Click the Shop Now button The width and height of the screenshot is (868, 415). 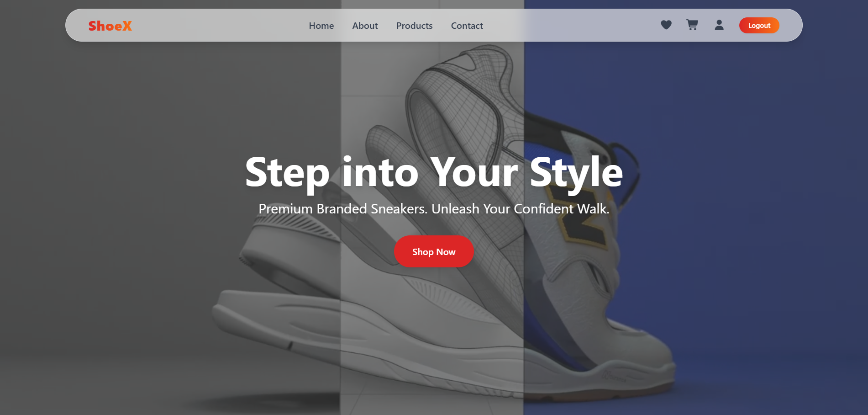point(434,252)
